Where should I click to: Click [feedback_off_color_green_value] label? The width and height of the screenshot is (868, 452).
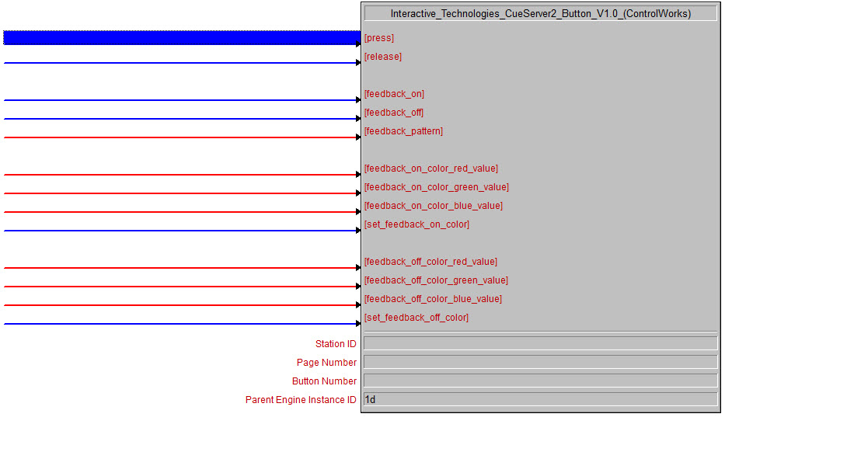tap(436, 280)
